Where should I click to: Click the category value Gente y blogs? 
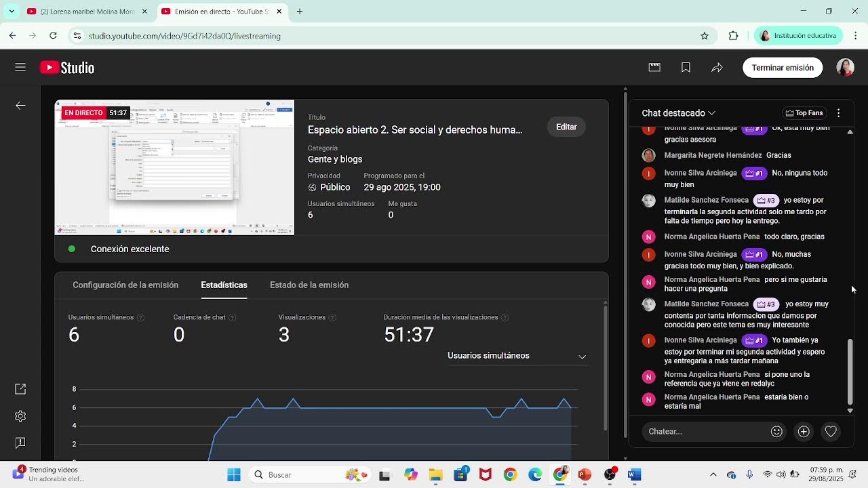point(335,159)
